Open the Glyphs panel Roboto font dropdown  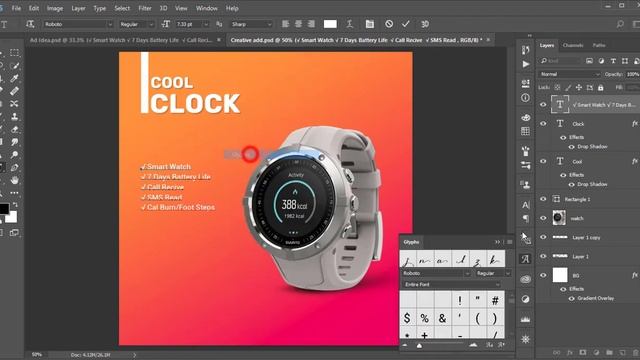[x=436, y=273]
